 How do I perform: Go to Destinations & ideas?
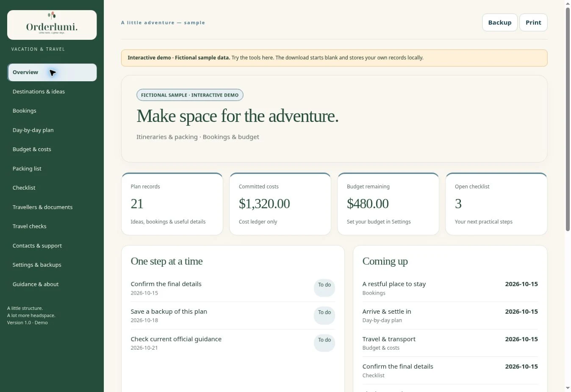[x=52, y=91]
